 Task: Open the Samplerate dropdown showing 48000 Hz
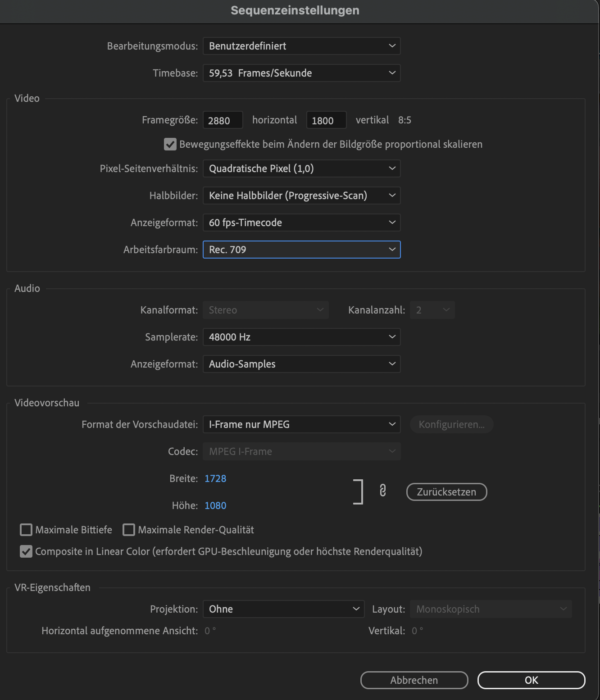coord(301,336)
